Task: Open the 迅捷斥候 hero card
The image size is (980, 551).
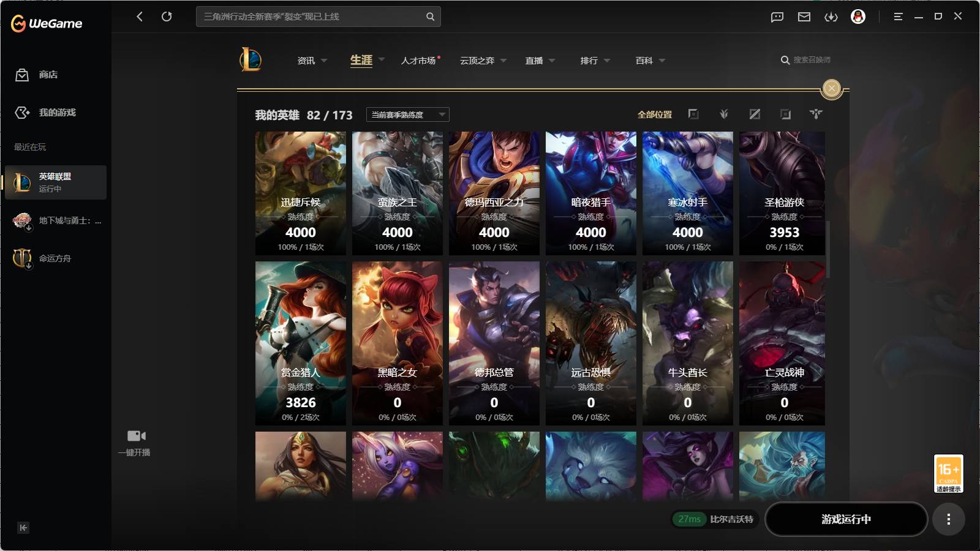Action: tap(301, 193)
